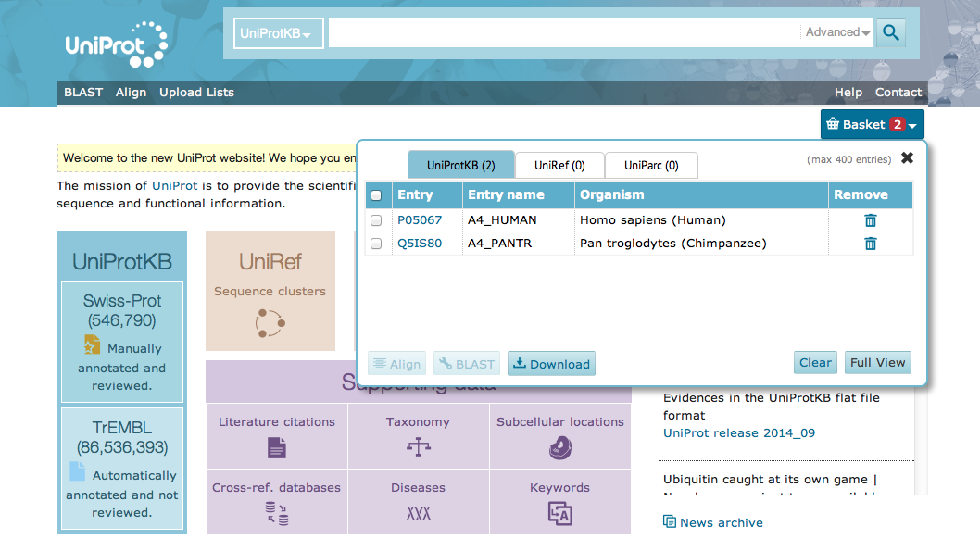This screenshot has width=980, height=551.
Task: Check the box beside Q5IS80
Action: tap(376, 243)
